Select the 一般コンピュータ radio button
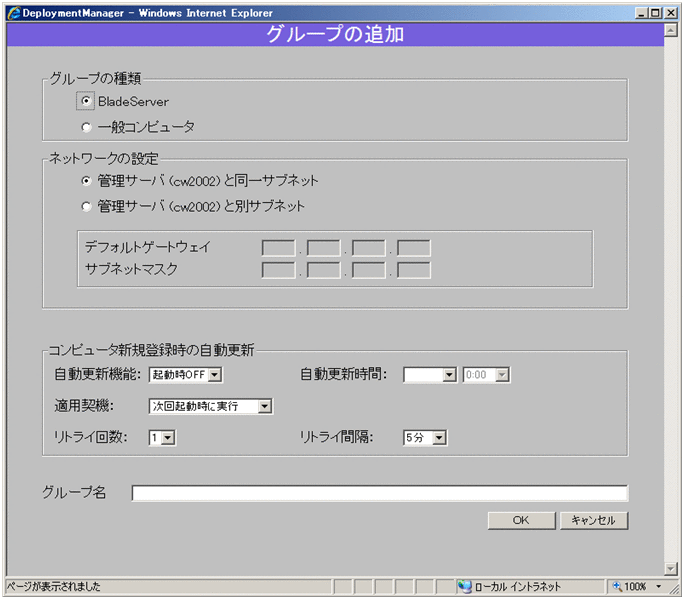Image resolution: width=685 pixels, height=600 pixels. [x=86, y=127]
